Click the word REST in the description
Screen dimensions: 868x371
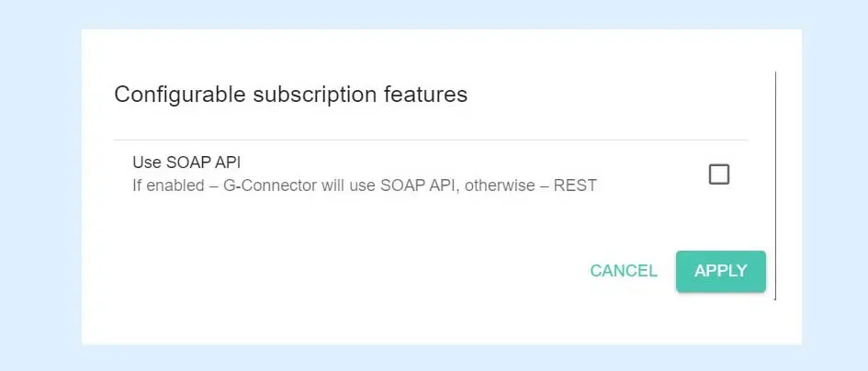click(x=575, y=185)
